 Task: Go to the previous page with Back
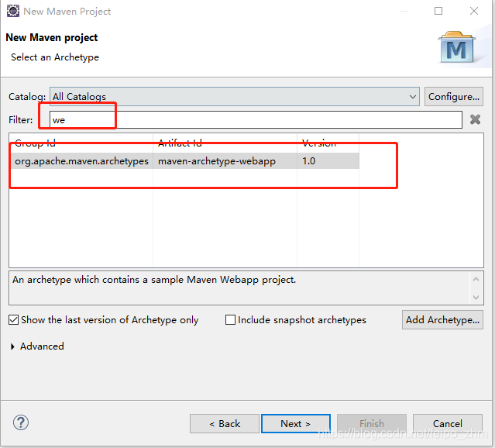pos(225,423)
